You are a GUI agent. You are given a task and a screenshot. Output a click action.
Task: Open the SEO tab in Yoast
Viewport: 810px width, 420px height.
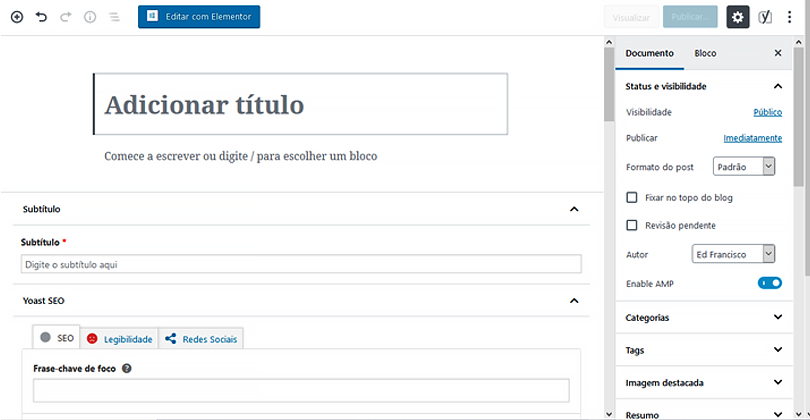[56, 338]
